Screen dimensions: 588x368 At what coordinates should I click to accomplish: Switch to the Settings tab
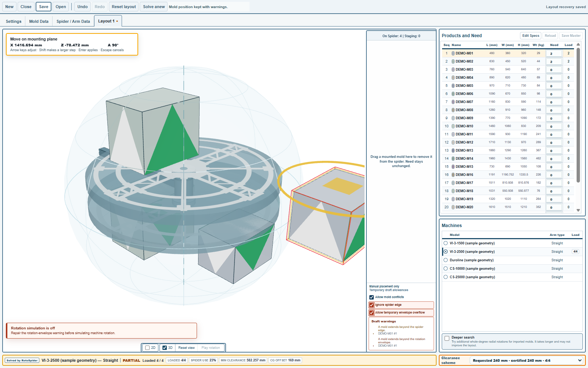14,21
